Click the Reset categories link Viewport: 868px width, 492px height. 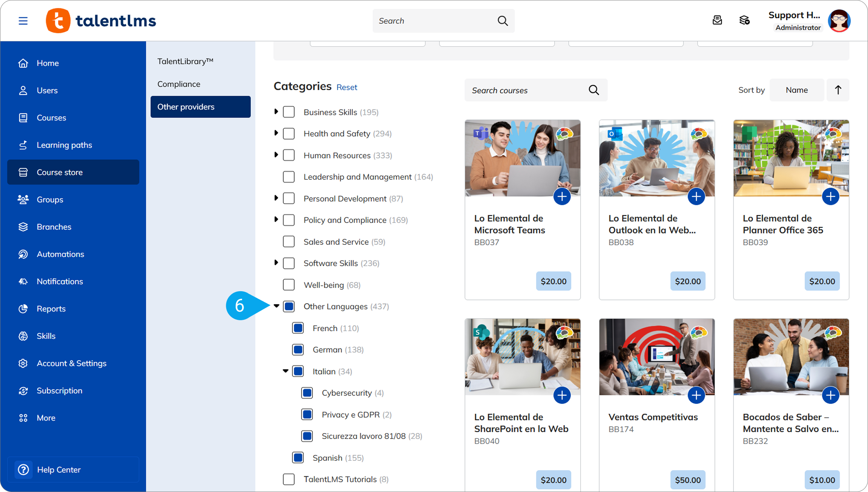pyautogui.click(x=347, y=87)
